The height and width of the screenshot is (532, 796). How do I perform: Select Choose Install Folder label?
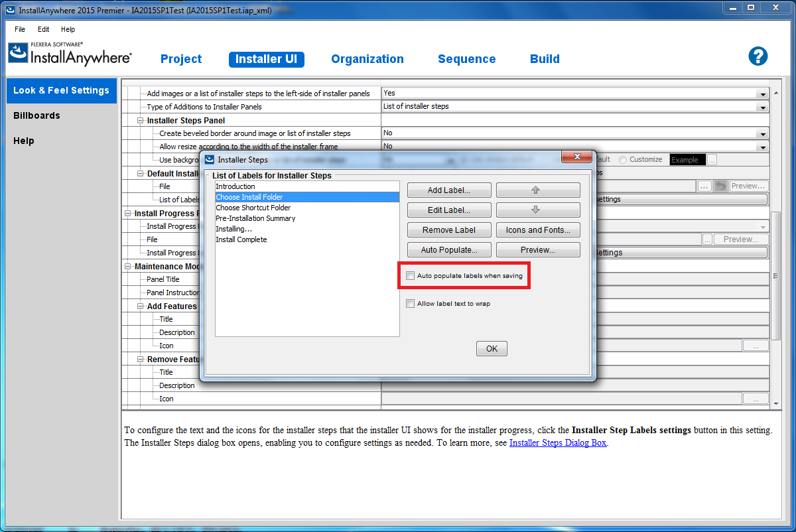[306, 197]
